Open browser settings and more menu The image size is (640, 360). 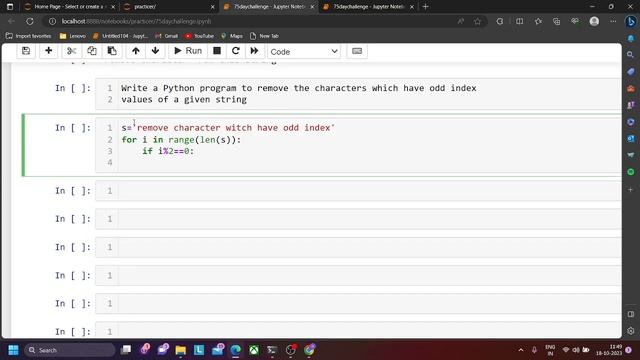coord(613,21)
